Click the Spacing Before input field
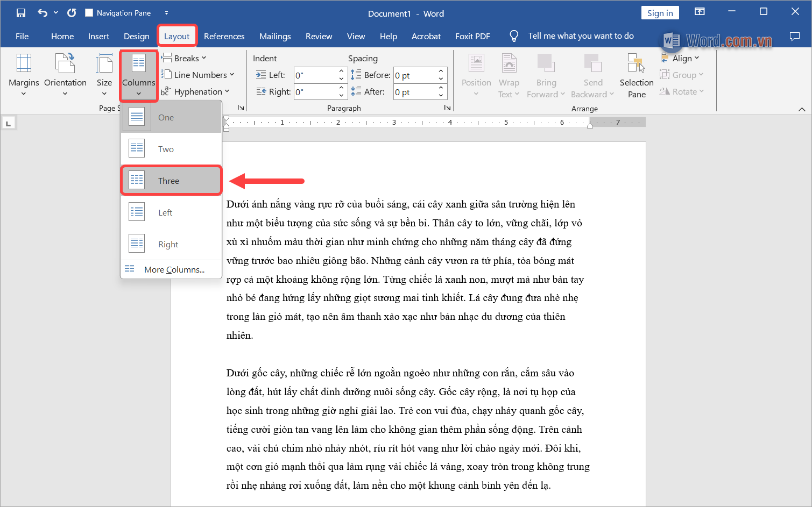Image resolution: width=812 pixels, height=507 pixels. coord(414,75)
